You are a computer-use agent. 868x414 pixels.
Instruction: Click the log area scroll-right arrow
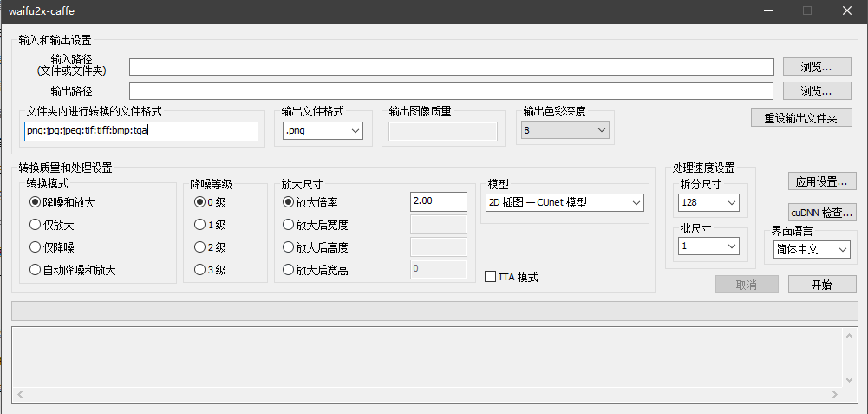[x=835, y=394]
